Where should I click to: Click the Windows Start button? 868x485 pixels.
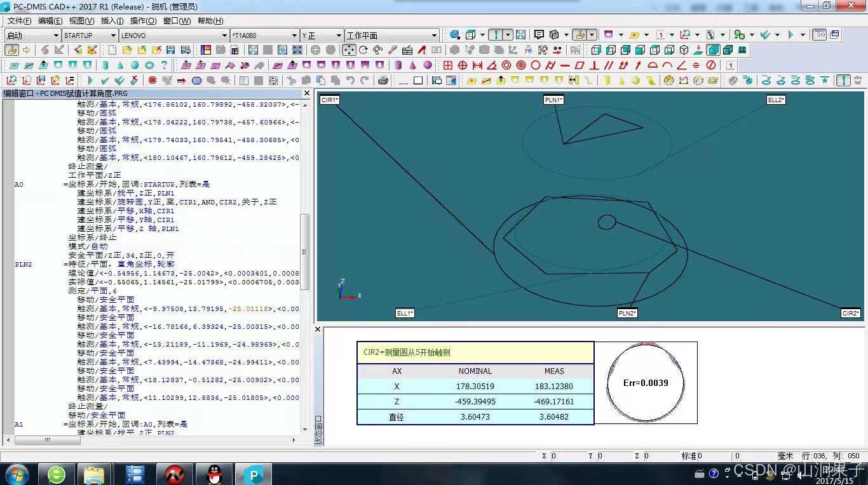tap(17, 474)
